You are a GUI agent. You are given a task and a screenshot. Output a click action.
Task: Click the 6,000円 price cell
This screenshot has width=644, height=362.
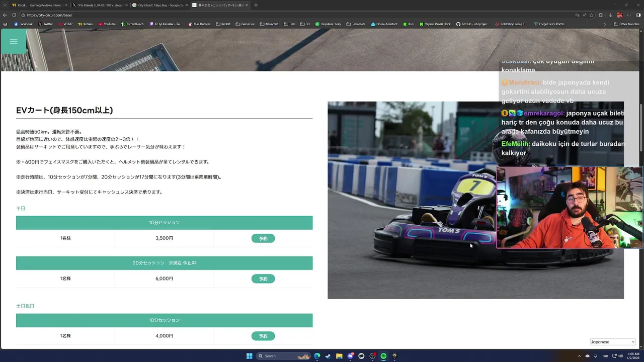(165, 279)
